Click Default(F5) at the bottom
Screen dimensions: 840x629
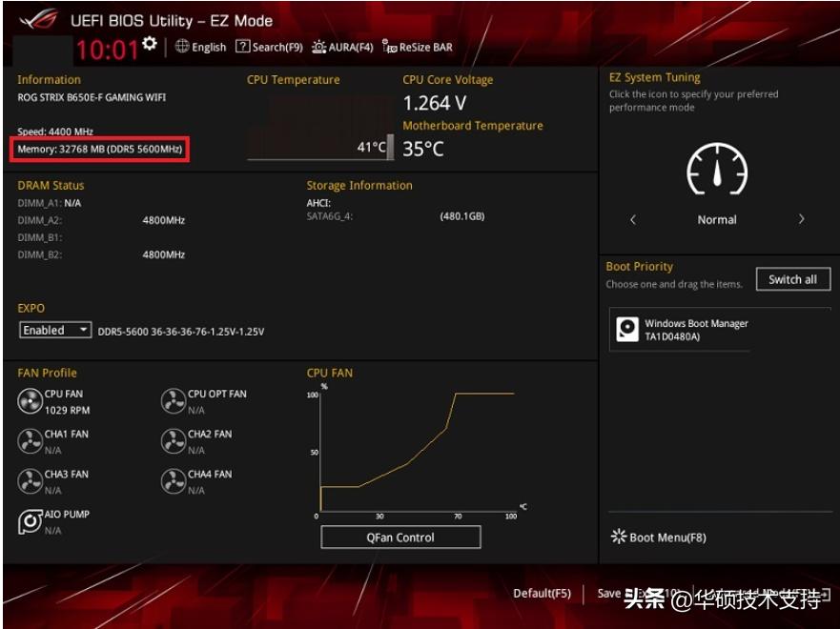[542, 593]
